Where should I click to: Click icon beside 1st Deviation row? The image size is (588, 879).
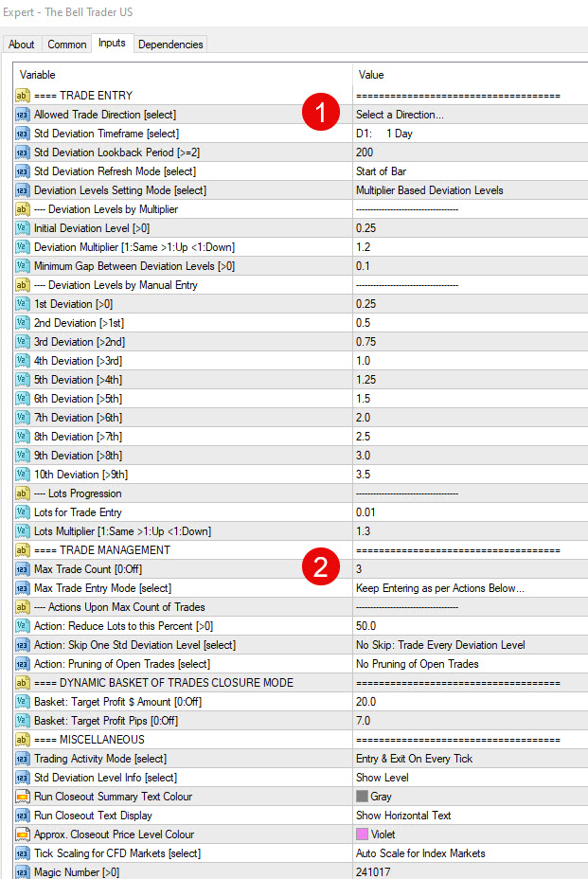22,304
